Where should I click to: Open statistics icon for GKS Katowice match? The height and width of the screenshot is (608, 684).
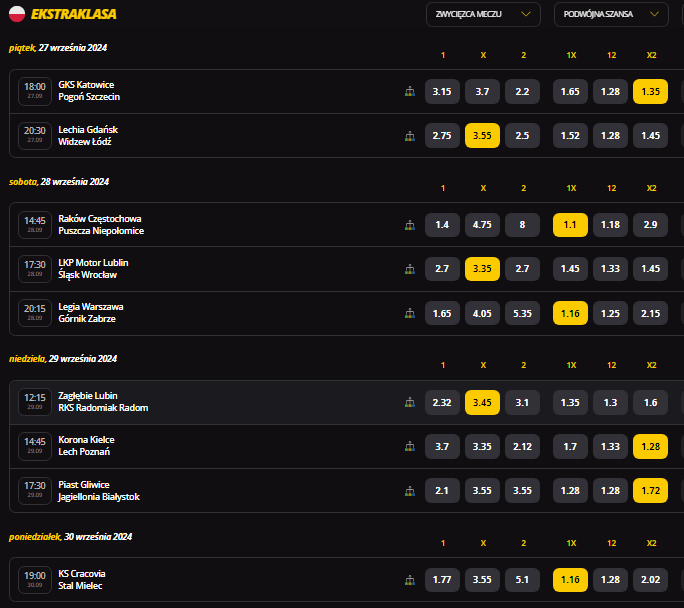click(x=409, y=92)
